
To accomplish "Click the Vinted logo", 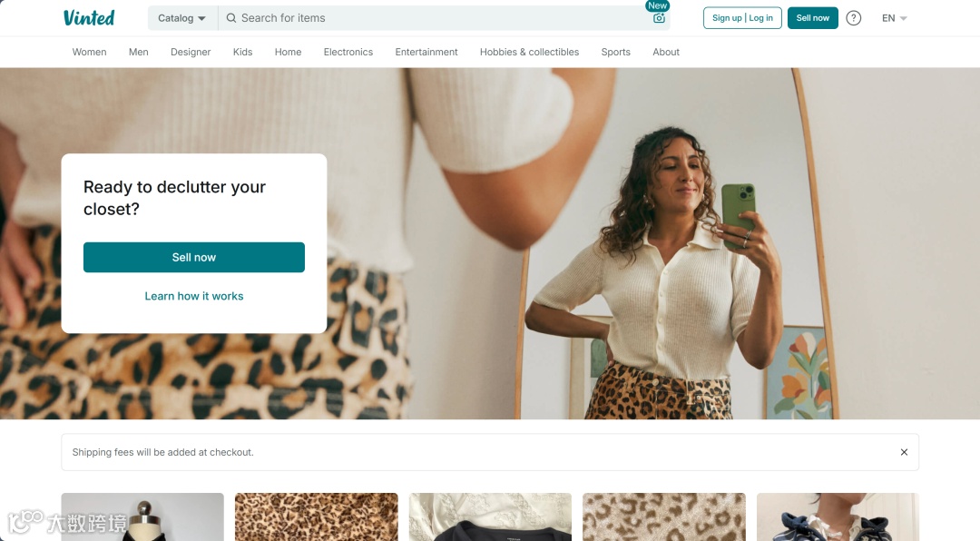I will pos(89,17).
